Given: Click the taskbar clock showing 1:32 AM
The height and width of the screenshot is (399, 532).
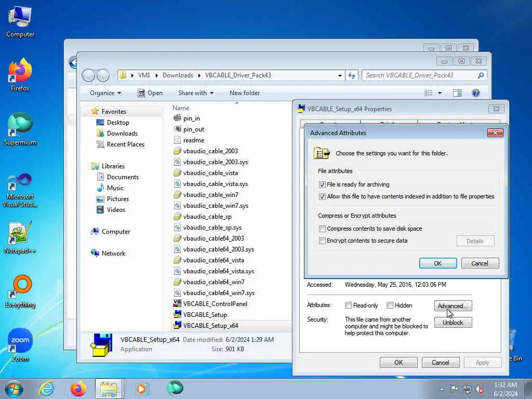Looking at the screenshot, I should pyautogui.click(x=506, y=389).
